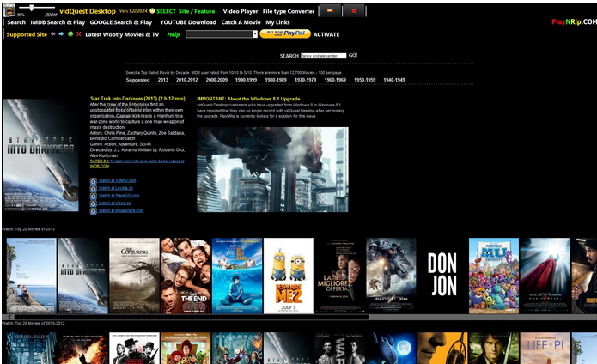Open the Search menu item

pos(16,22)
